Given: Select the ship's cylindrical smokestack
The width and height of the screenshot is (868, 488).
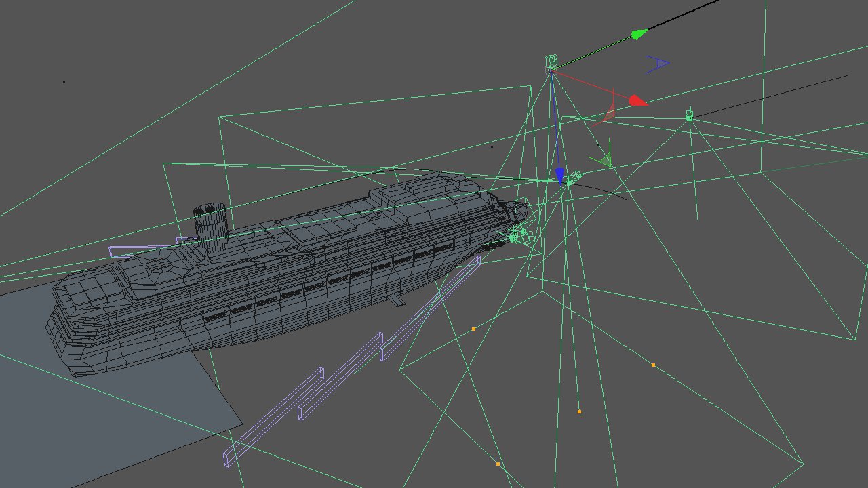Looking at the screenshot, I should (210, 227).
